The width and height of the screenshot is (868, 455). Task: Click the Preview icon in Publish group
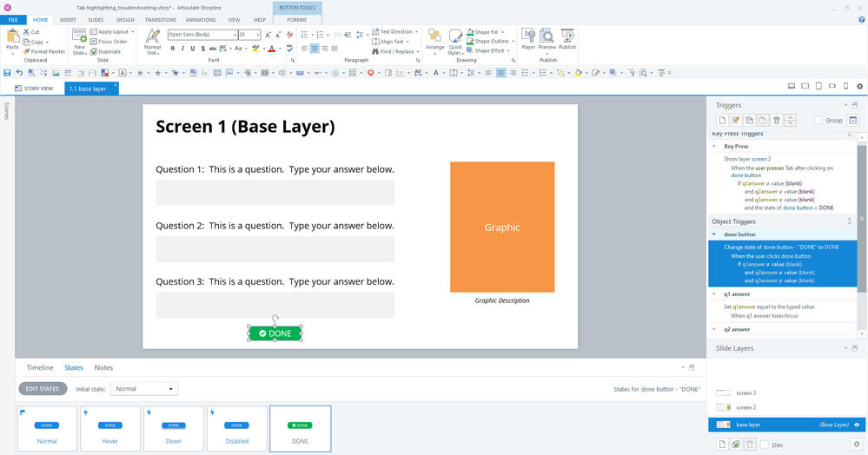click(x=547, y=38)
